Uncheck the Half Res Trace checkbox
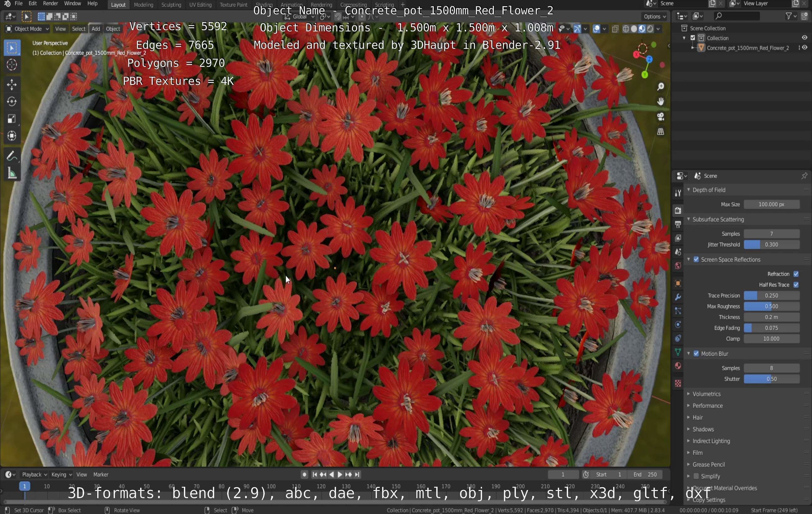Screen dimensions: 812x514 [x=796, y=285]
